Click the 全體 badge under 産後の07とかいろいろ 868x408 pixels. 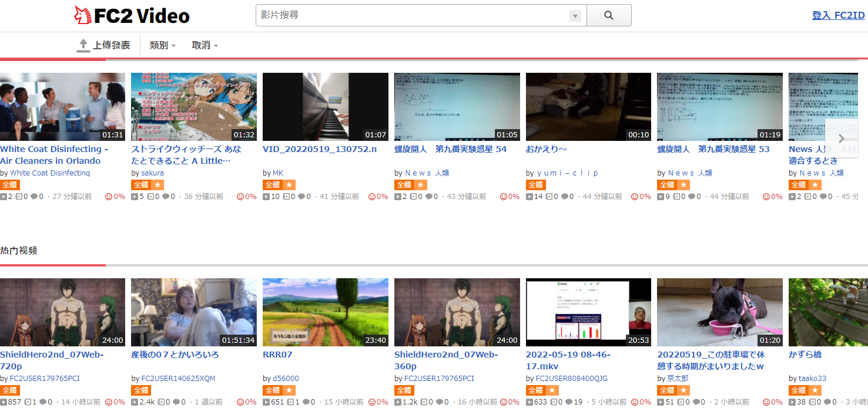[x=141, y=390]
